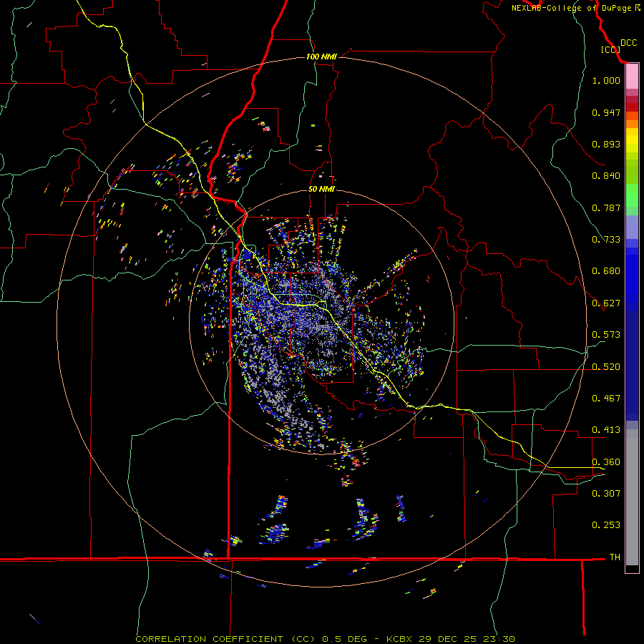Click the 0.5 DEG elevation text

coord(343,639)
